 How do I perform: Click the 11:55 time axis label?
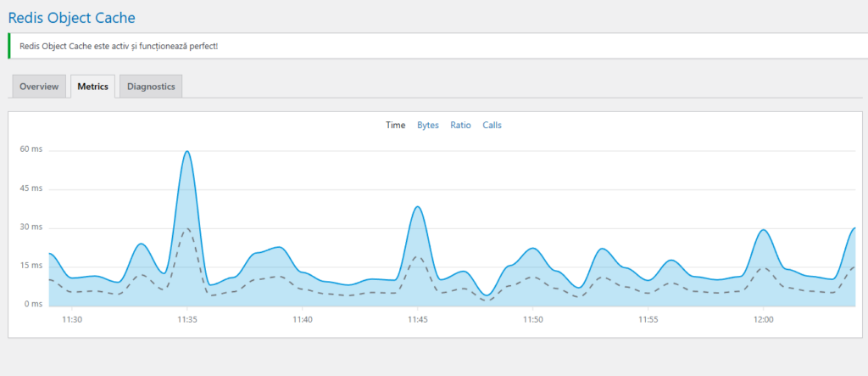648,320
